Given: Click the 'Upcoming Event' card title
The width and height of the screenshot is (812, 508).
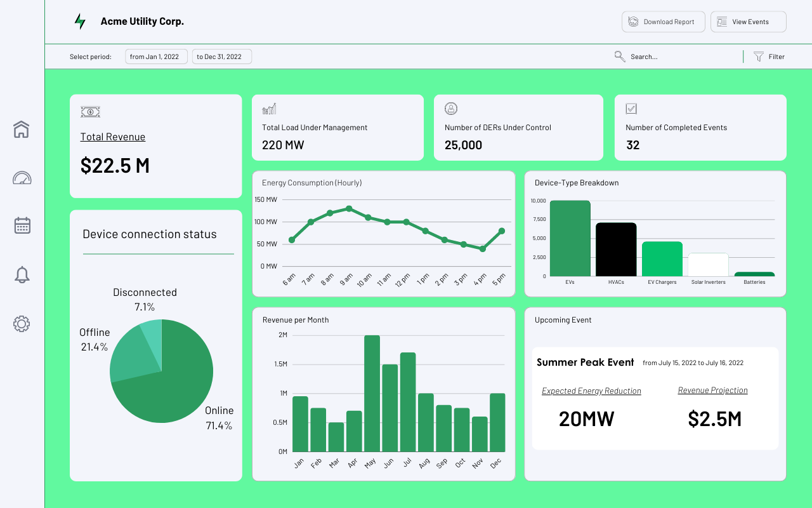Looking at the screenshot, I should pos(563,320).
